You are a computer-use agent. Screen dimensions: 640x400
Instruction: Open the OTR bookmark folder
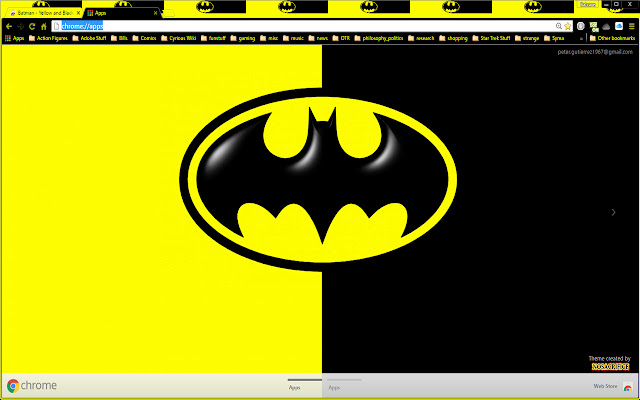pos(342,38)
